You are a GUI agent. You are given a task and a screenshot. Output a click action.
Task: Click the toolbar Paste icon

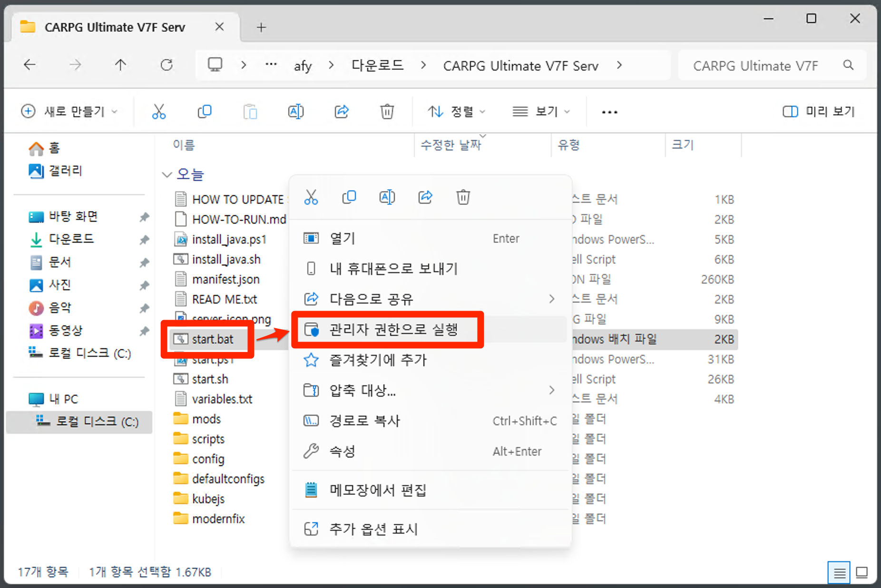click(250, 112)
